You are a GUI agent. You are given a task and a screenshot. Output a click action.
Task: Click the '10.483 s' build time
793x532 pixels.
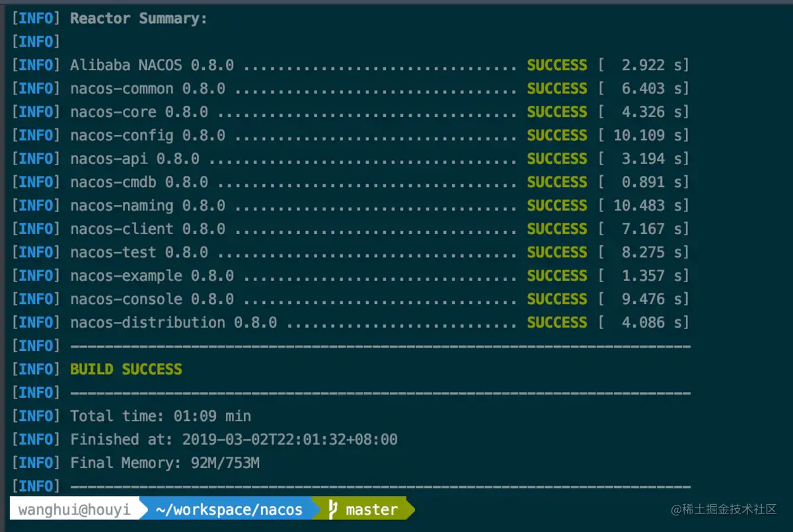(647, 206)
